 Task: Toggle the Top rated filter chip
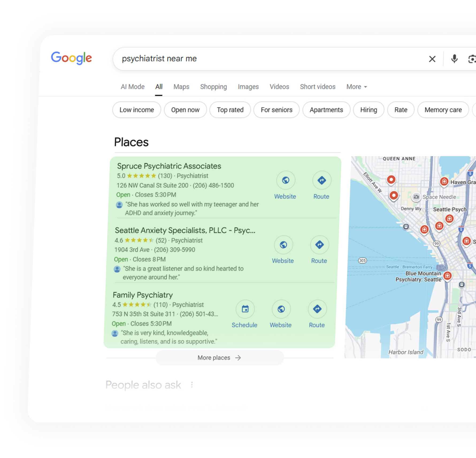click(x=230, y=110)
